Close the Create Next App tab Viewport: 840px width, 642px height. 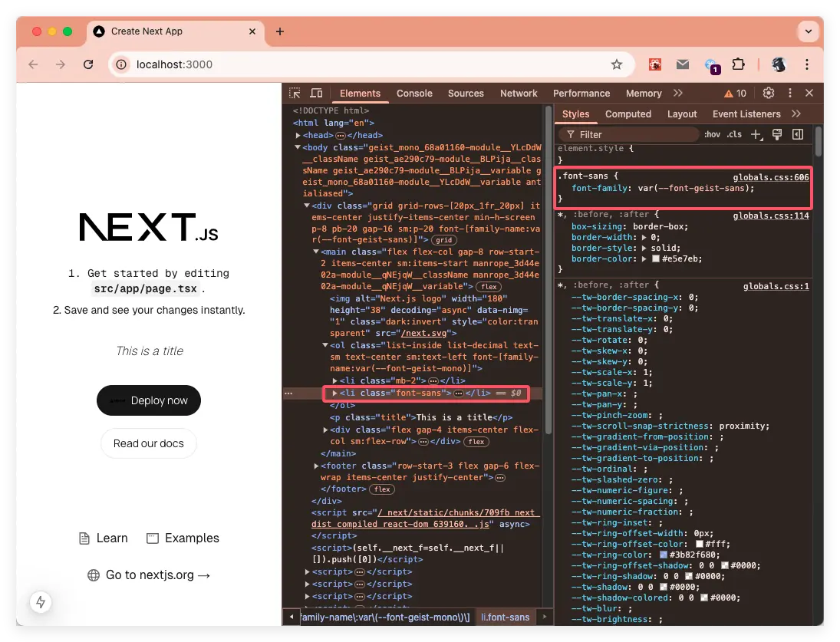point(252,31)
